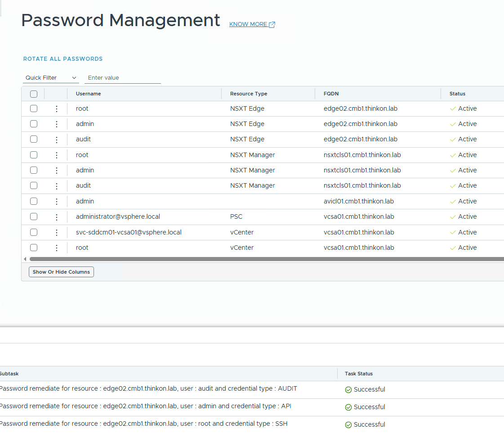Click the Successful check icon for SSH subtask

pyautogui.click(x=348, y=424)
